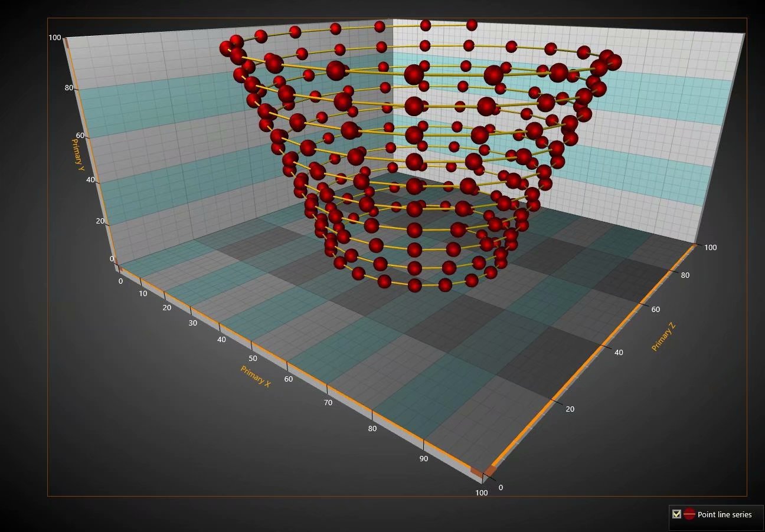Screen dimensions: 765x532
Task: Click the X axis tick label 30
Action: pos(192,323)
